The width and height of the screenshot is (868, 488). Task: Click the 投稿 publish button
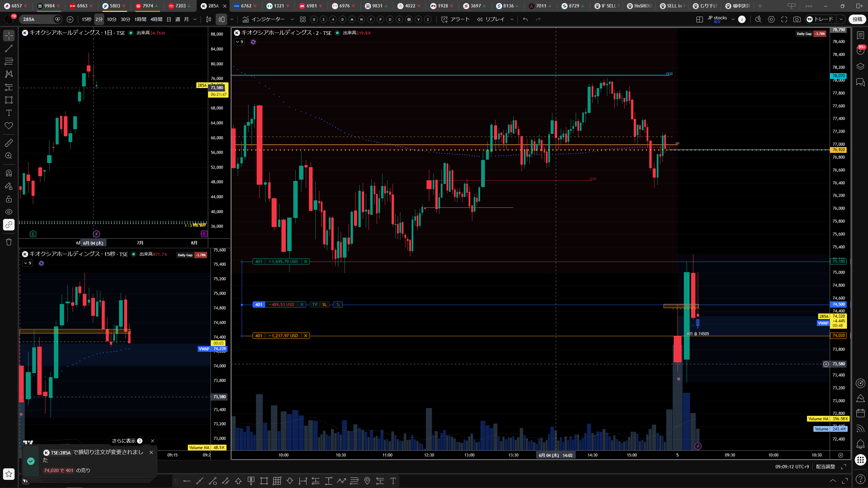click(857, 19)
